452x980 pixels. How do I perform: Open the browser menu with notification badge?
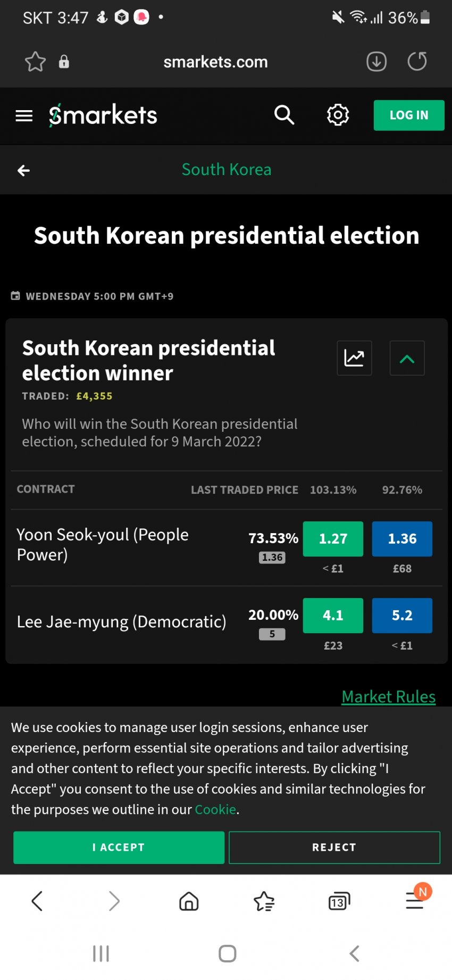[415, 900]
